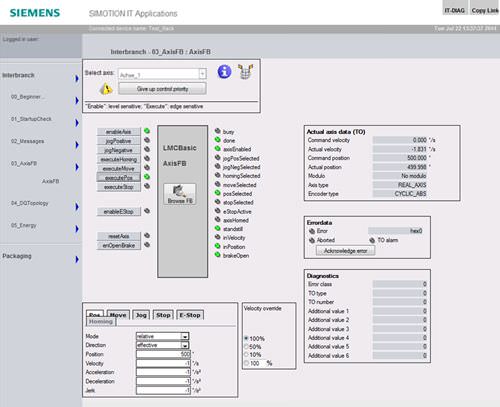Click the inPosition status LED
The height and width of the screenshot is (407, 500).
tap(218, 246)
